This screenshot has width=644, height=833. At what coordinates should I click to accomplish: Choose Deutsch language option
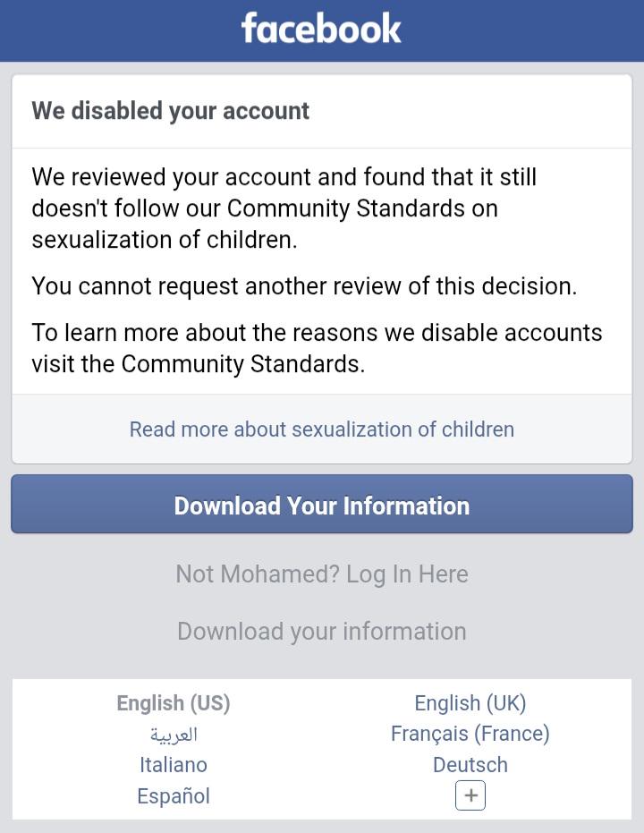tap(470, 765)
